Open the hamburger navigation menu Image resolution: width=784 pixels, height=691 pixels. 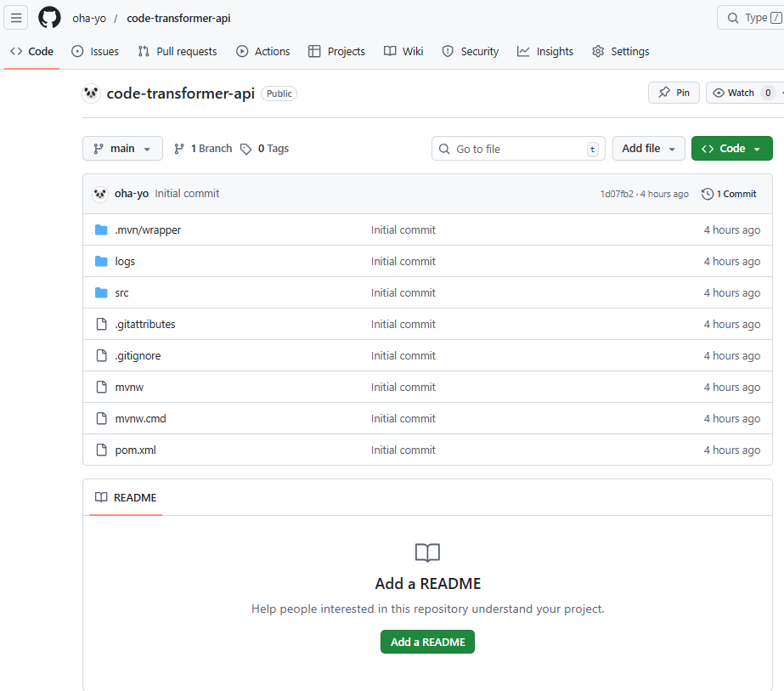pos(16,18)
